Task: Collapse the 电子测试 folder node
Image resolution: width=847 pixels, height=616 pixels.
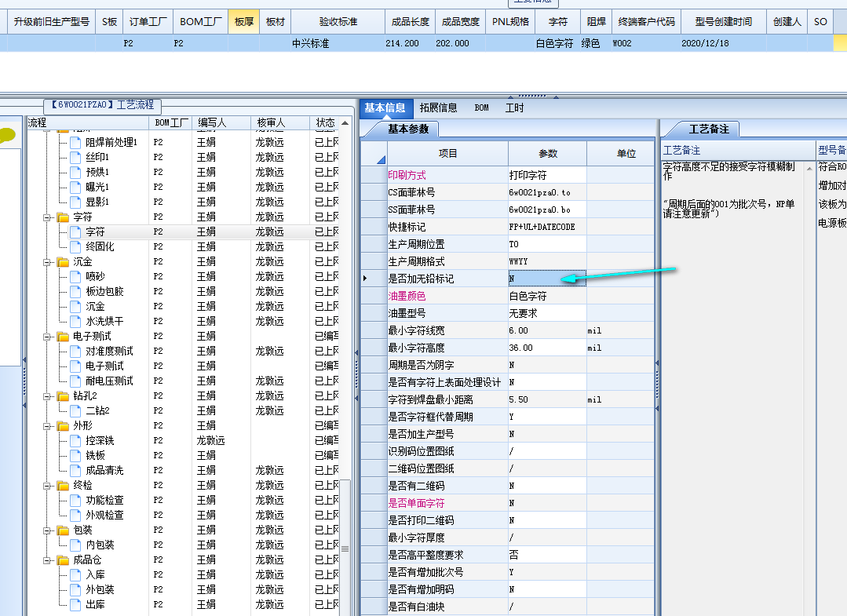Action: [47, 337]
